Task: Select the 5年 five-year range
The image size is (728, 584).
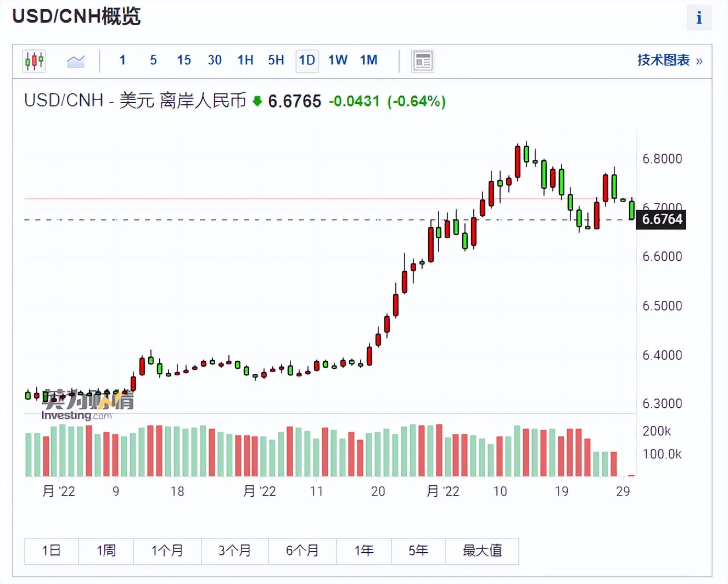Action: (418, 551)
